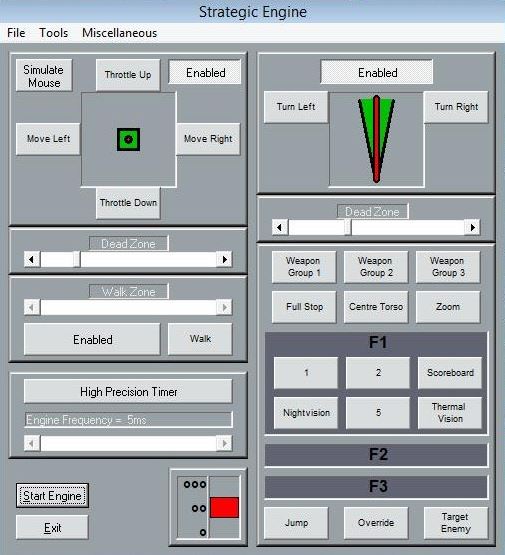Click Weapon Group 3
This screenshot has width=505, height=555.
[448, 267]
